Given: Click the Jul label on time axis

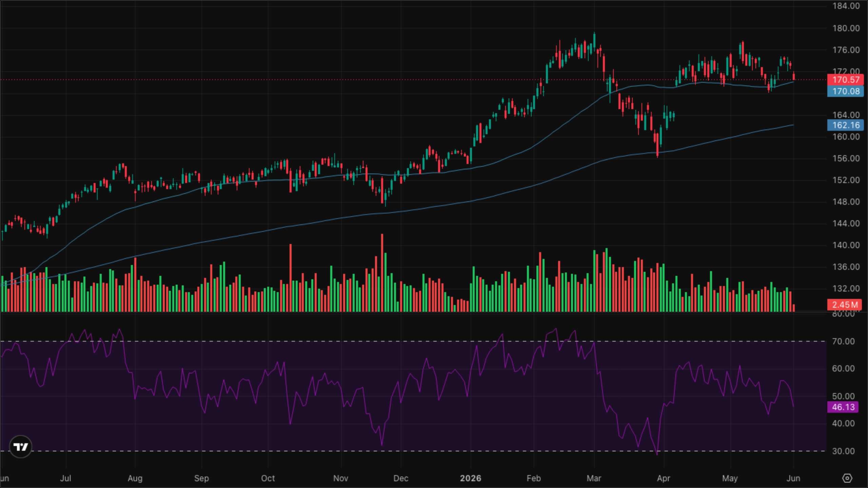Looking at the screenshot, I should click(x=65, y=478).
